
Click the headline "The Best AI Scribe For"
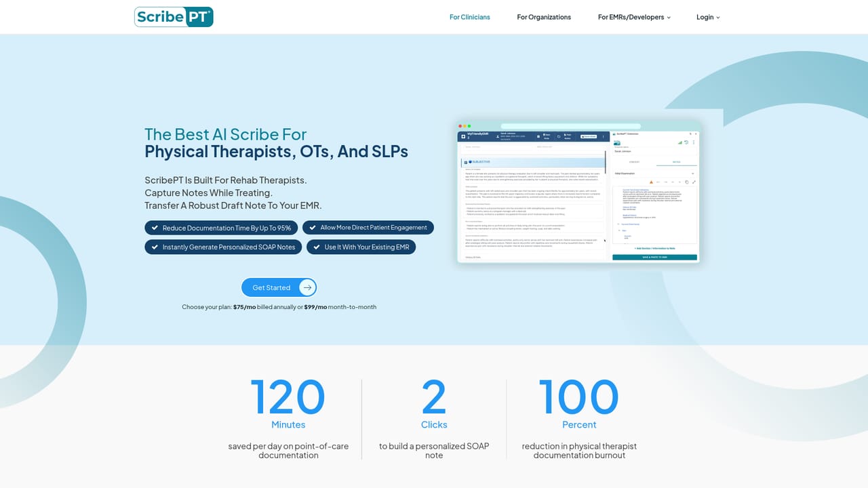click(226, 134)
